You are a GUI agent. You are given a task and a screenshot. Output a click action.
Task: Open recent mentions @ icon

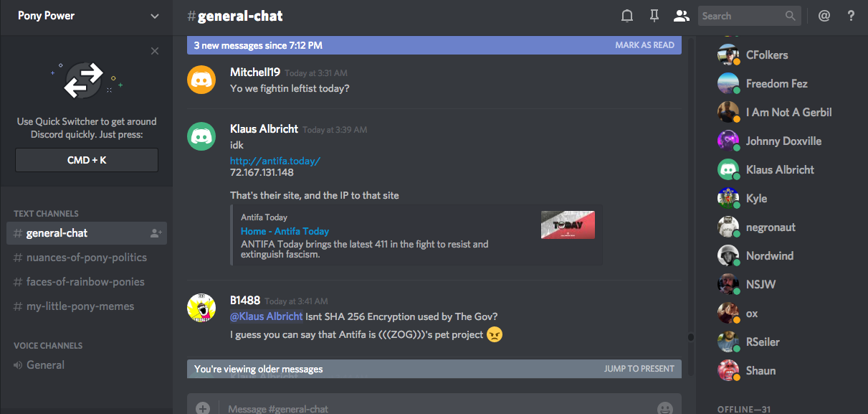824,16
